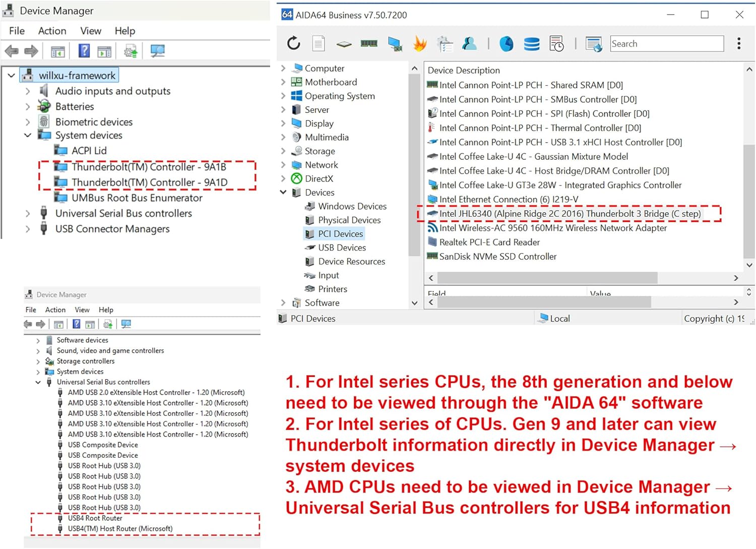Screen dimensions: 756x549
Task: Open the Action menu in Device Manager
Action: coord(52,31)
